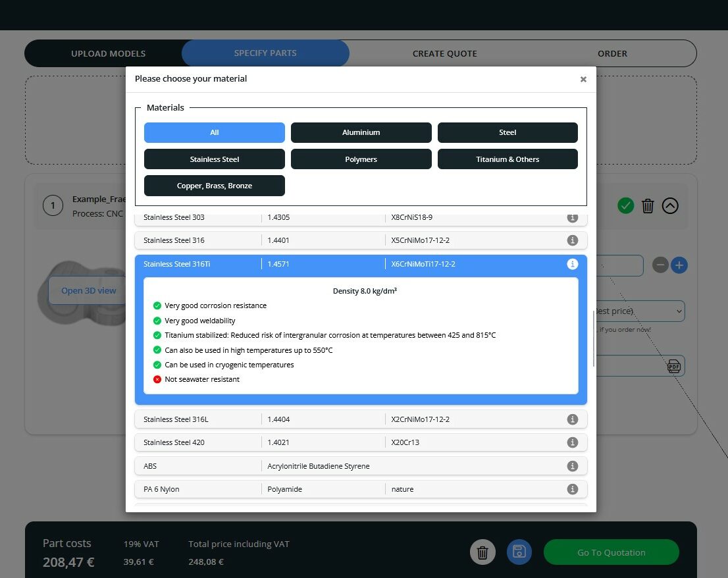
Task: Click the material list scrollbar
Action: pos(594,339)
